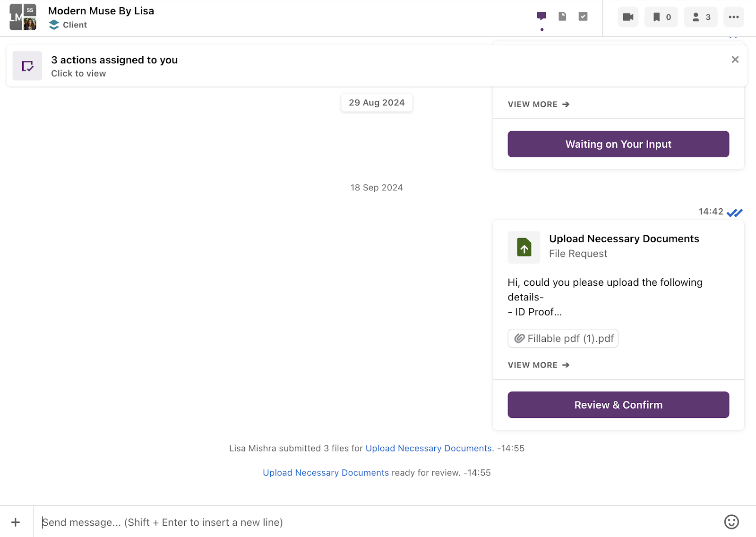756x537 pixels.
Task: Start a video call from the header
Action: [627, 17]
